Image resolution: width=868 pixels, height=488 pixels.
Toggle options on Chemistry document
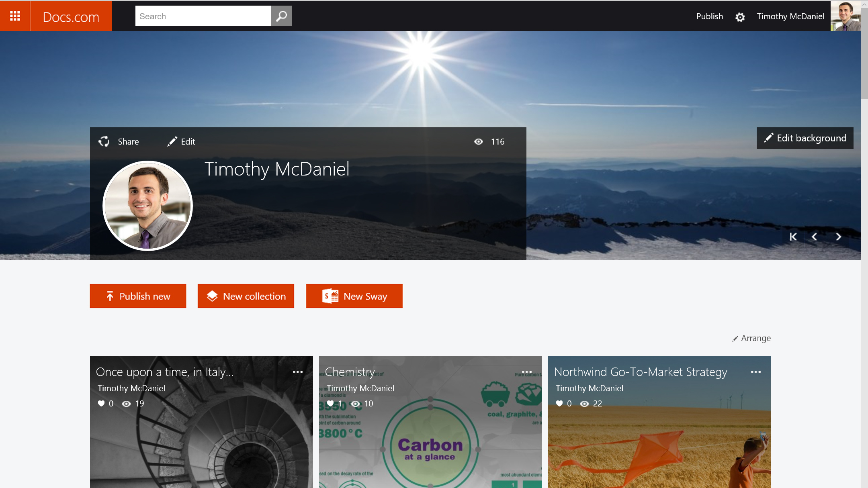[526, 371]
